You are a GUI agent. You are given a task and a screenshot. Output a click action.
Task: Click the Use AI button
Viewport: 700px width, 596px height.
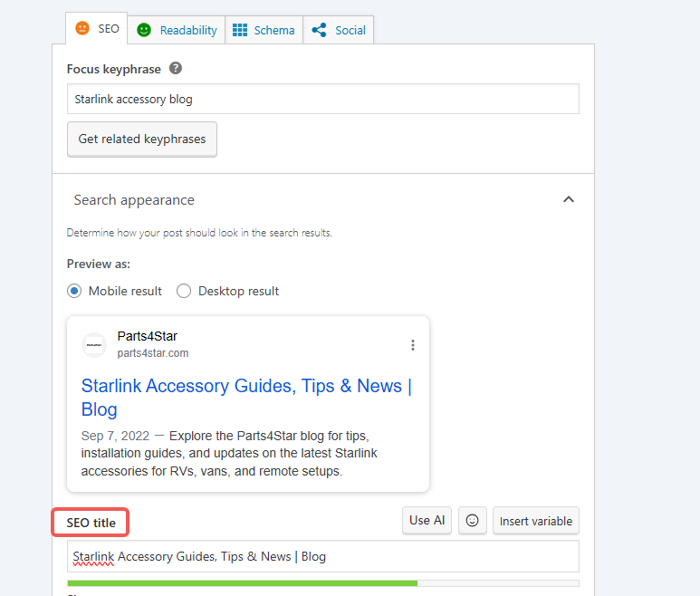tap(427, 521)
